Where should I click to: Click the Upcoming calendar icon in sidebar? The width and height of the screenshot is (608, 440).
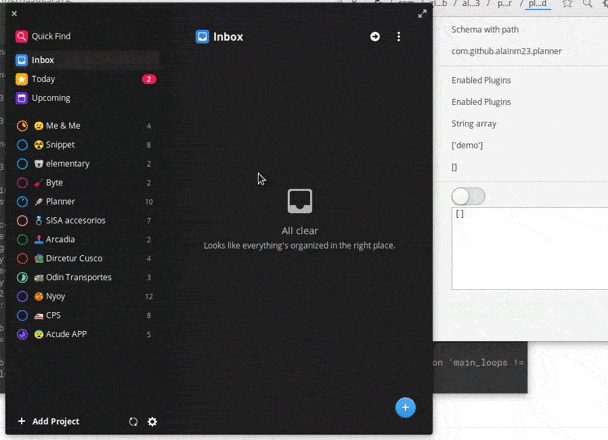point(22,98)
